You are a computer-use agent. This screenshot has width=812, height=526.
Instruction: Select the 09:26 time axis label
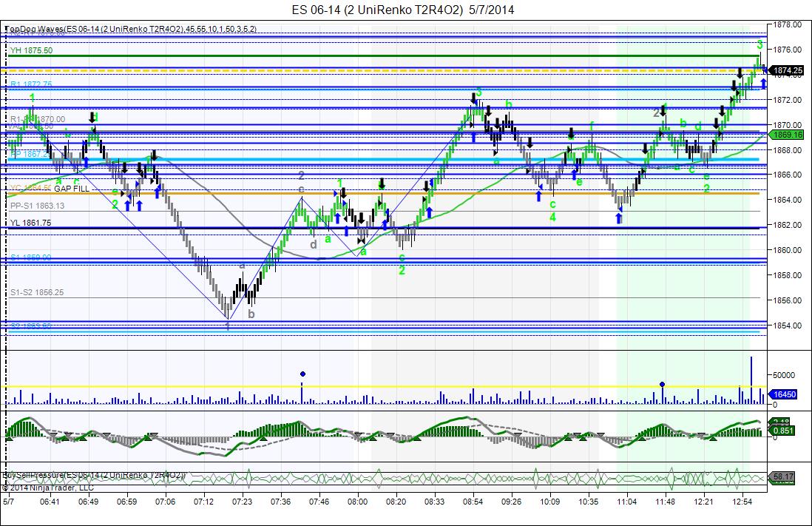coord(511,502)
